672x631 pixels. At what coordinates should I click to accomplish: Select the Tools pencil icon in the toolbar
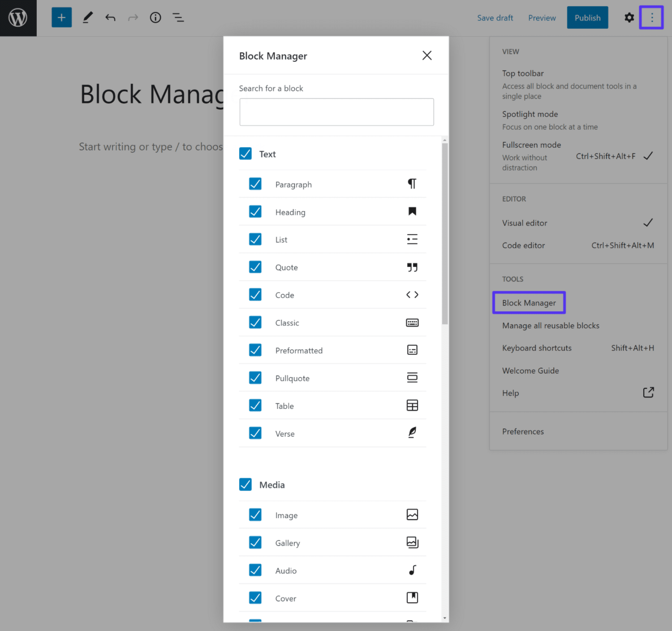point(87,17)
